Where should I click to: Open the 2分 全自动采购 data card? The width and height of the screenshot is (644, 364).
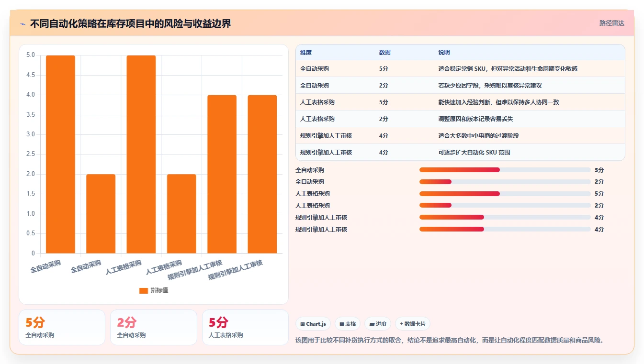[x=154, y=327]
